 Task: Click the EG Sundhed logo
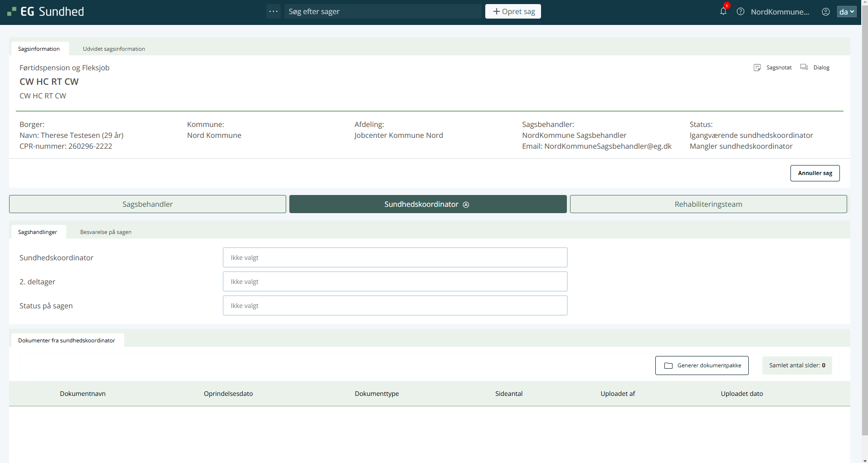[x=46, y=12]
